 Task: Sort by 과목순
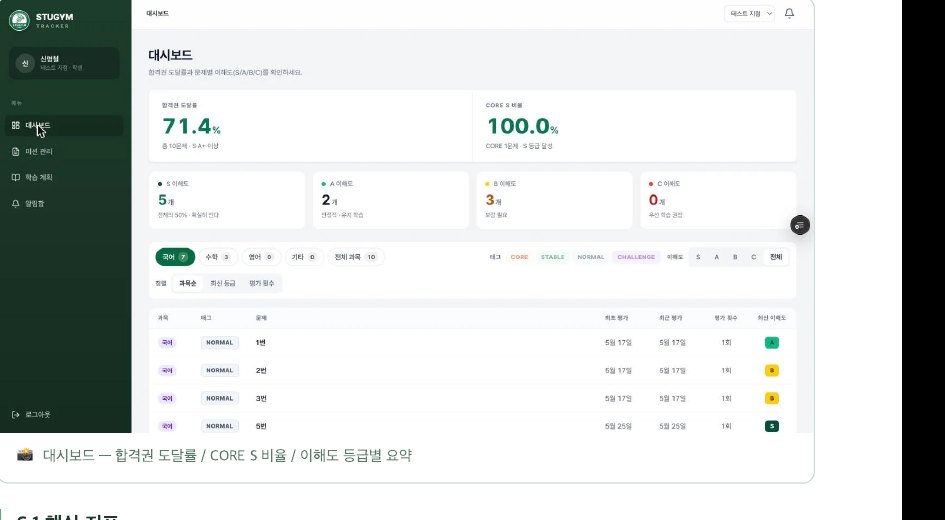click(187, 283)
